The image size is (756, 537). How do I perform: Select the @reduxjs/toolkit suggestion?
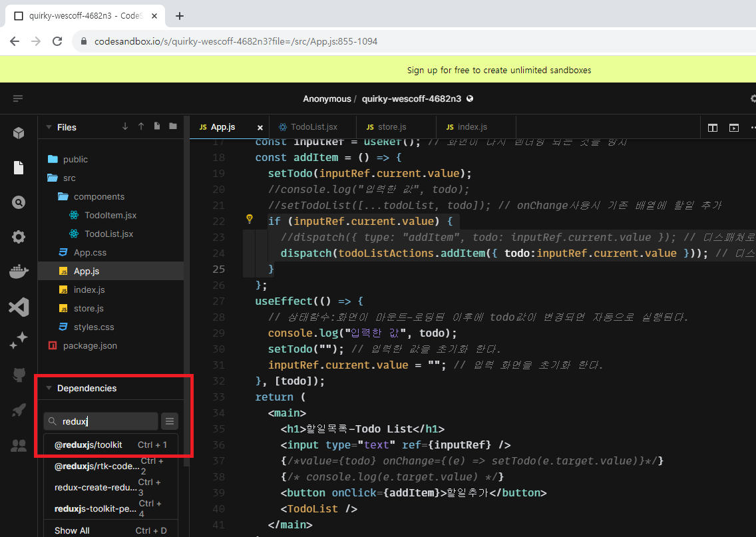[111, 445]
